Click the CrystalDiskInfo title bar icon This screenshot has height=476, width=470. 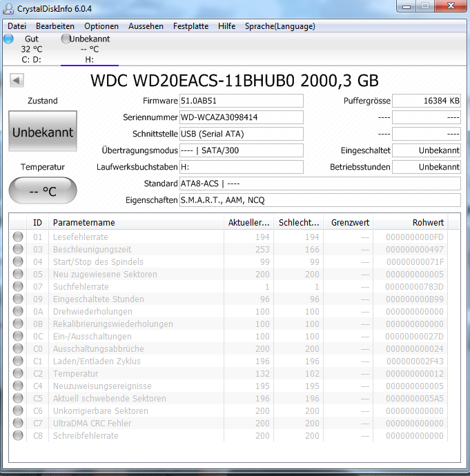8,9
